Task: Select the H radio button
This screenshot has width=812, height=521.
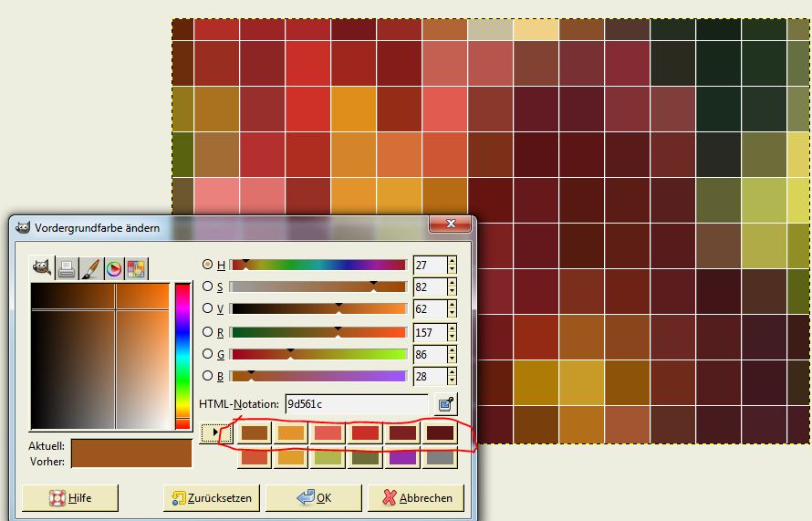Action: 208,264
